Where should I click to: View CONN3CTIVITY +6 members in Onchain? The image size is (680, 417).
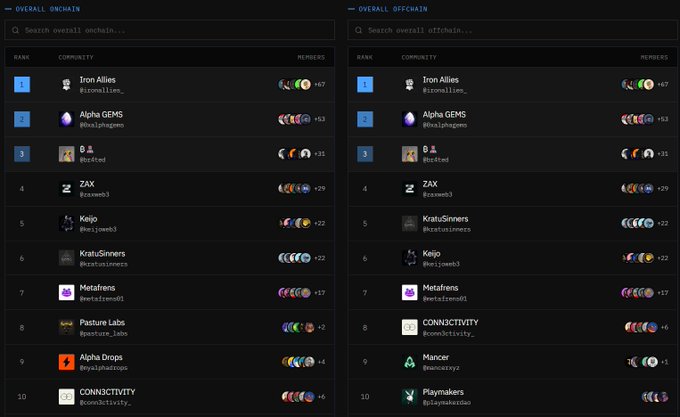click(303, 397)
